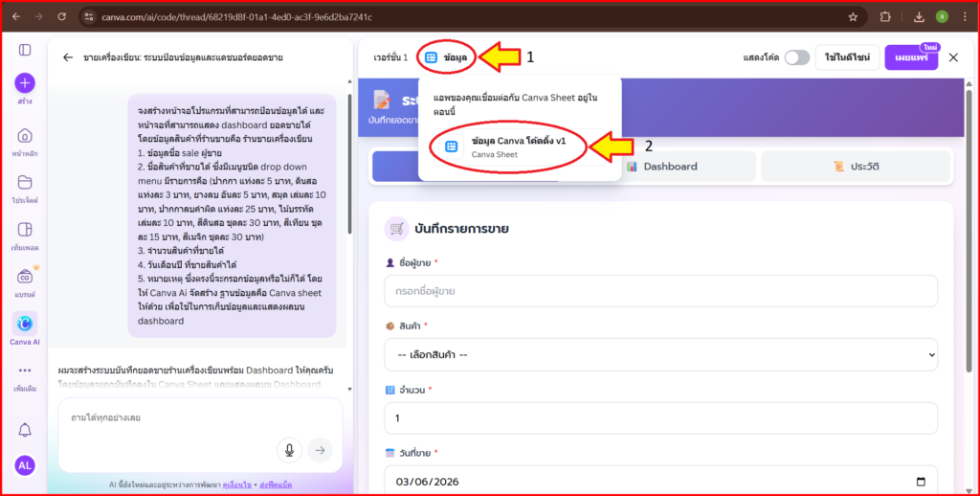Open Projects folder icon in sidebar

tap(25, 183)
